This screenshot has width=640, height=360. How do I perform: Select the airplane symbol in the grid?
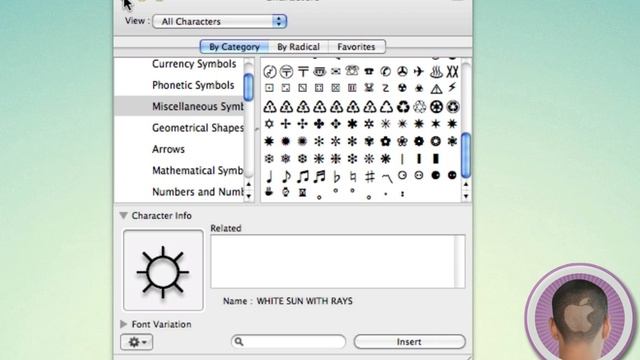[x=419, y=71]
